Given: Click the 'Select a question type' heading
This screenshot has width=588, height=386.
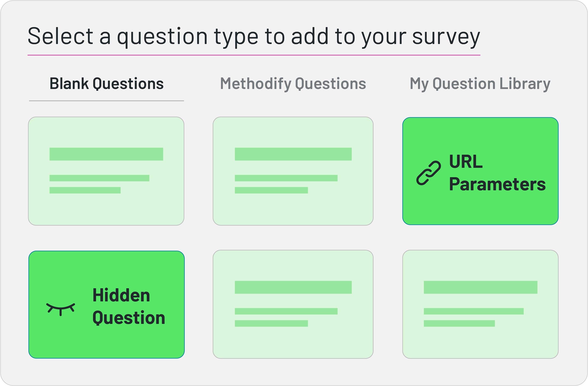Looking at the screenshot, I should (253, 36).
